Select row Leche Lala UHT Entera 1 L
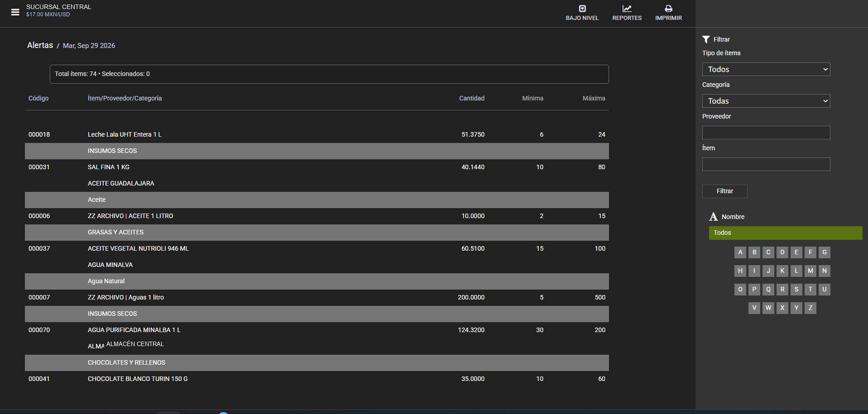Viewport: 868px width, 414px height. 317,135
